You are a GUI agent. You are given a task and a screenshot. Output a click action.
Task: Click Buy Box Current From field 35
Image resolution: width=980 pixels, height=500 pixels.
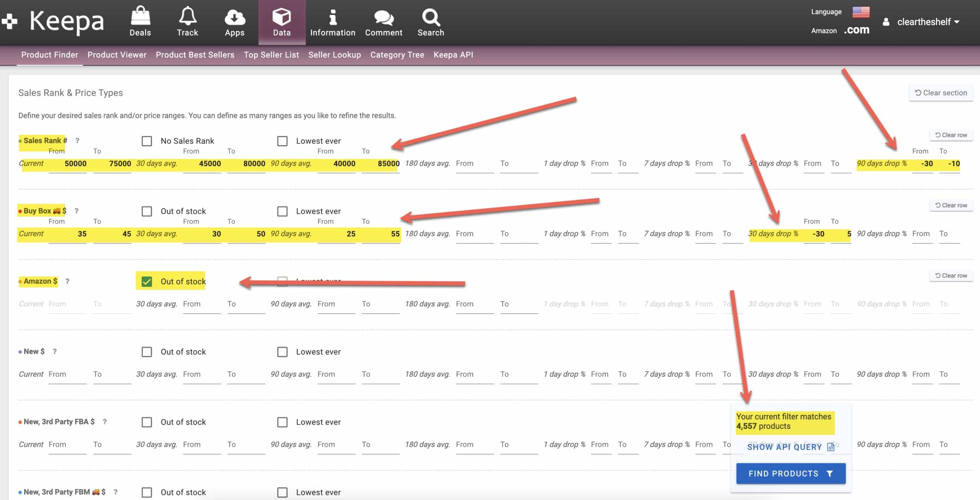point(68,234)
